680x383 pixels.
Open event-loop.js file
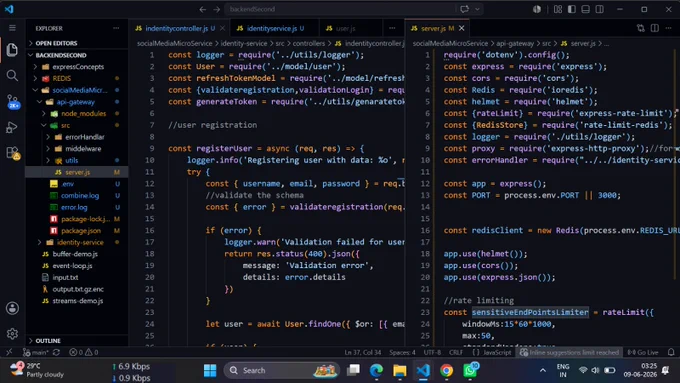coord(72,266)
